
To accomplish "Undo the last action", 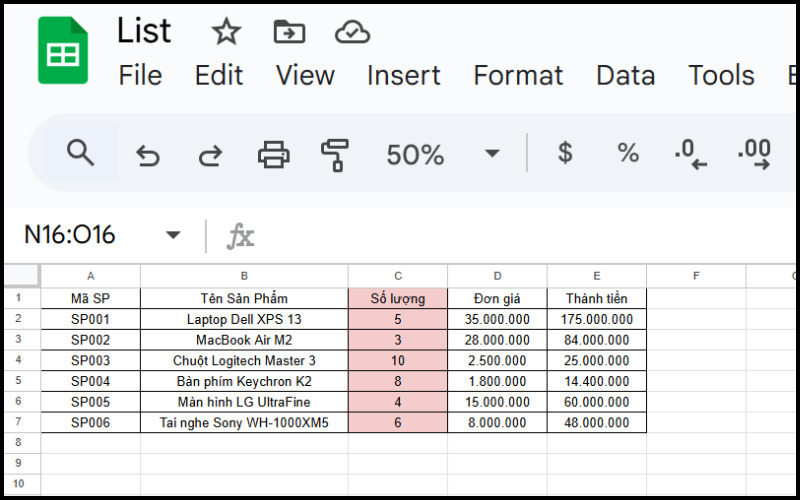I will click(x=147, y=154).
